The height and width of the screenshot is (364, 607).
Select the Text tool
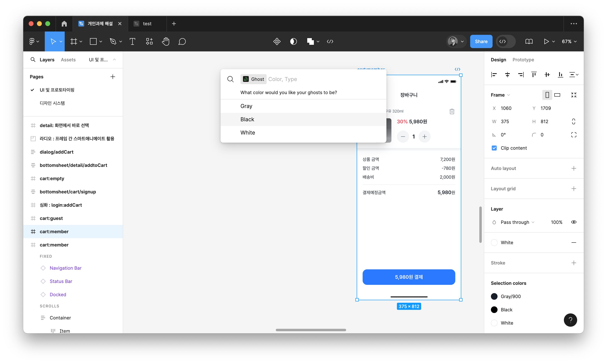[x=132, y=41]
